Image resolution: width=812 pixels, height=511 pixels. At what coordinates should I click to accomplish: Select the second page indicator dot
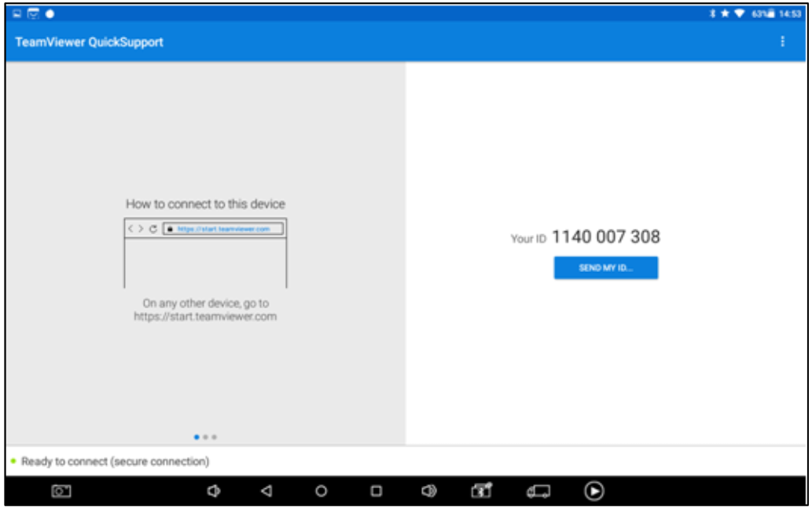[x=206, y=437]
